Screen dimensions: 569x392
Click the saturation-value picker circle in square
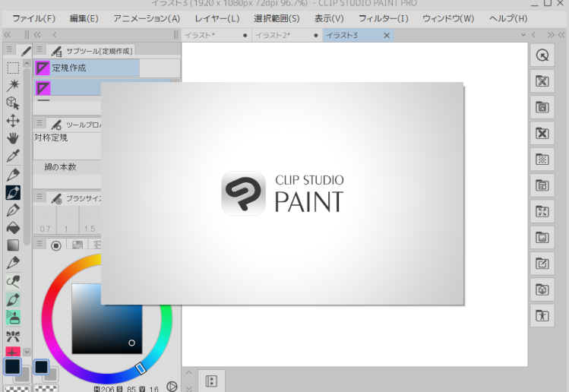point(131,343)
